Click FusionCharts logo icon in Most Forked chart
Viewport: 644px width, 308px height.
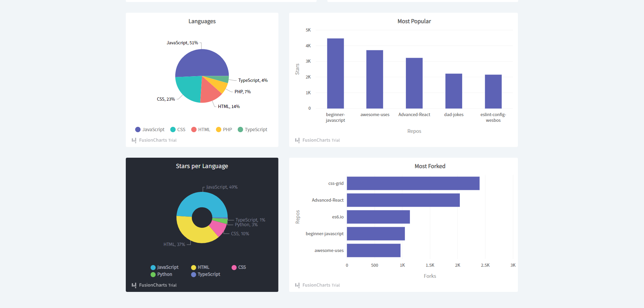pos(298,285)
